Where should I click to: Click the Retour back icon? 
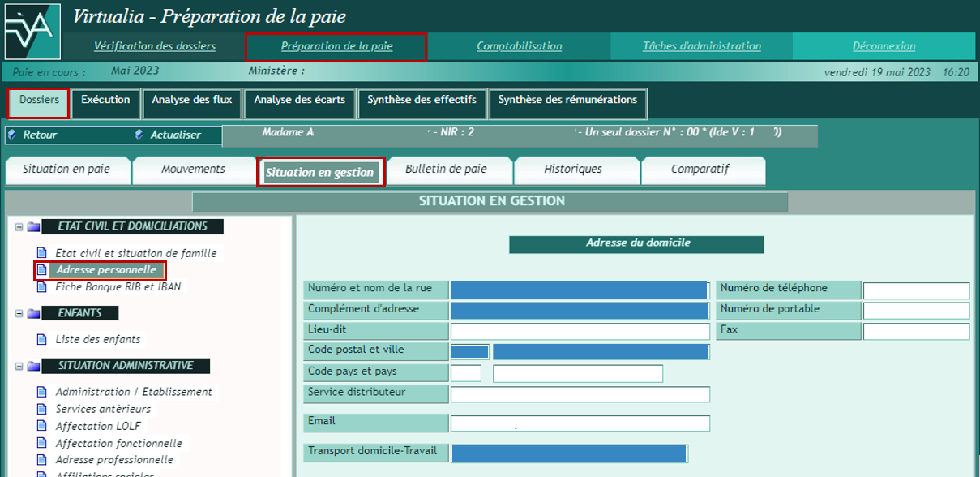[x=12, y=135]
